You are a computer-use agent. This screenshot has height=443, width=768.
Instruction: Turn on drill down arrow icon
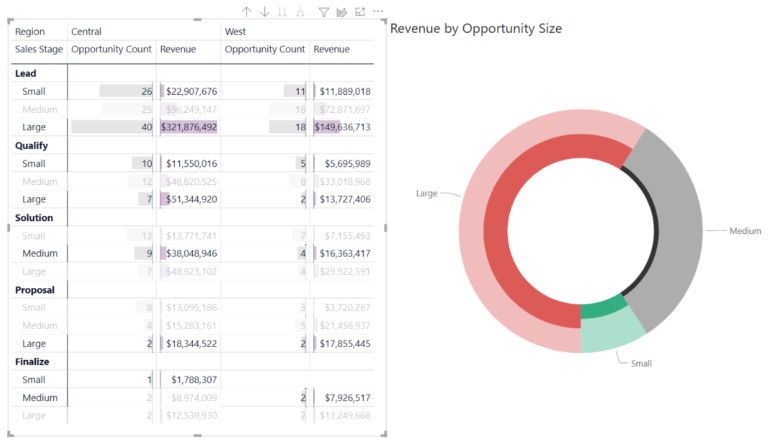pos(264,12)
